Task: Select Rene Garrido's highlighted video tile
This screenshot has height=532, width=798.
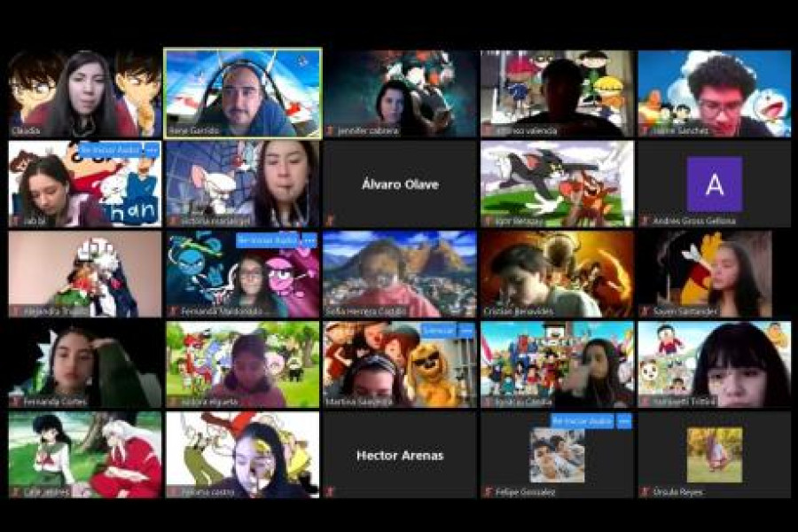Action: 242,92
